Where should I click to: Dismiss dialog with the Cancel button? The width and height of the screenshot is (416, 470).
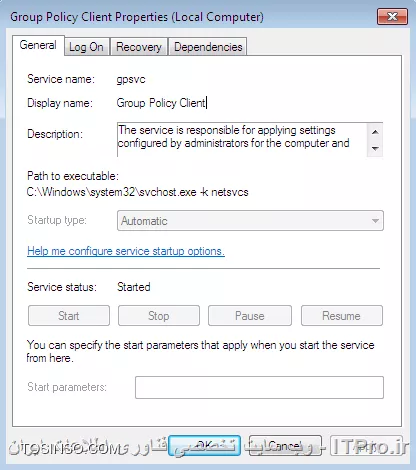coord(285,445)
